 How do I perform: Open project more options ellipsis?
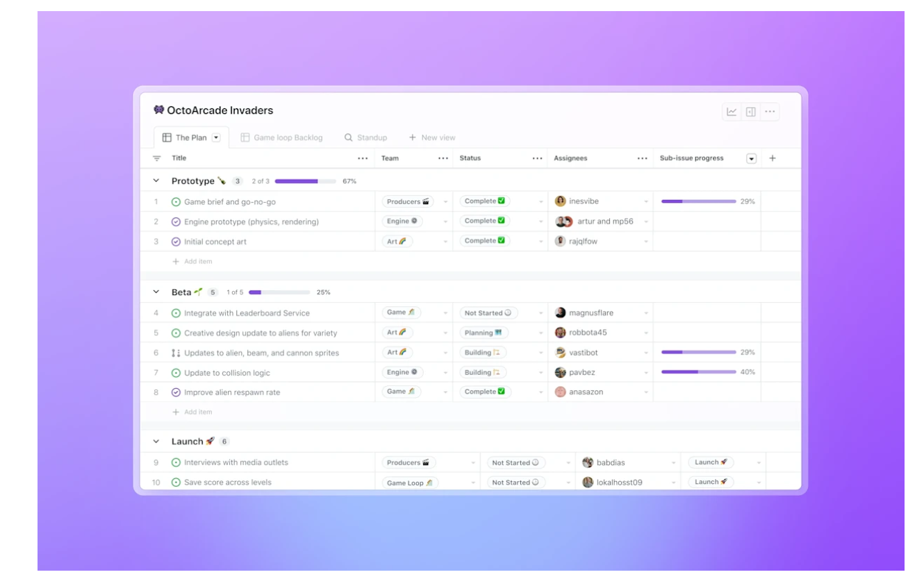[x=769, y=112]
